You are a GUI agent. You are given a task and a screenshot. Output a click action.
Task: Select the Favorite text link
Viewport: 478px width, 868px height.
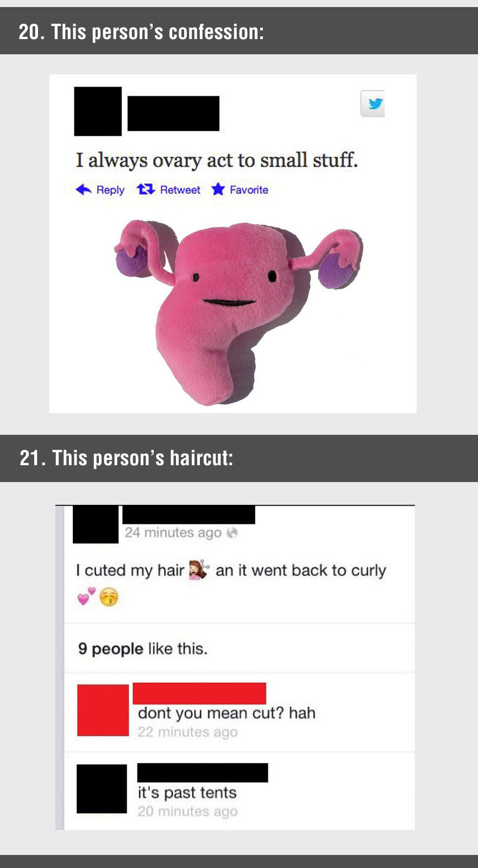pyautogui.click(x=249, y=190)
